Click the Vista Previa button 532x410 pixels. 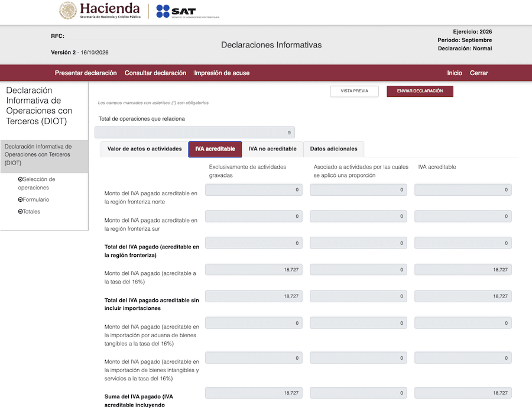[354, 91]
